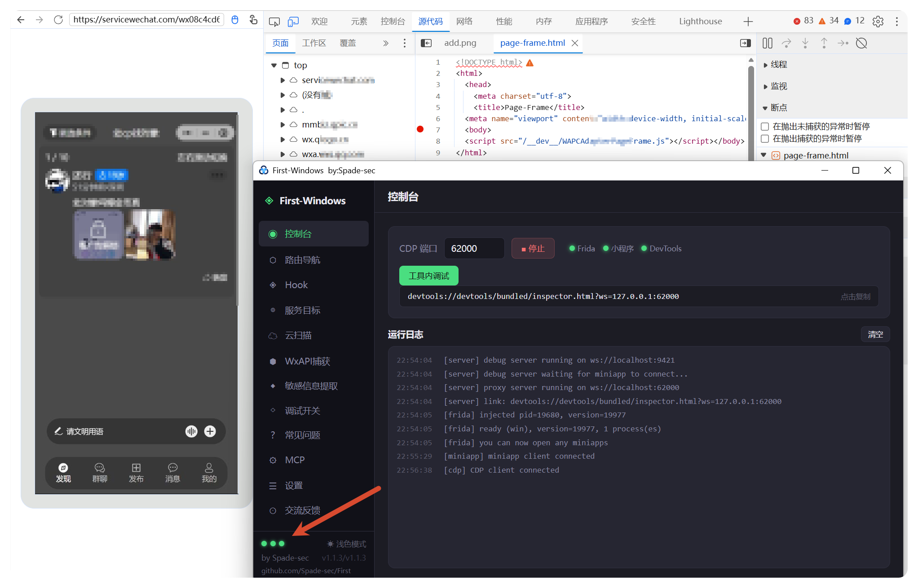Screen dimensions: 918x588
Task: Click the Step into debugger icon
Action: point(805,43)
